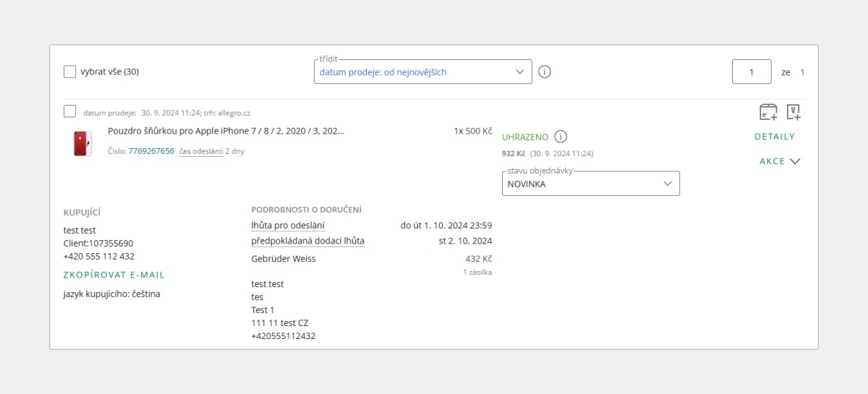This screenshot has width=868, height=394.
Task: Click the page number input field
Action: tap(752, 72)
